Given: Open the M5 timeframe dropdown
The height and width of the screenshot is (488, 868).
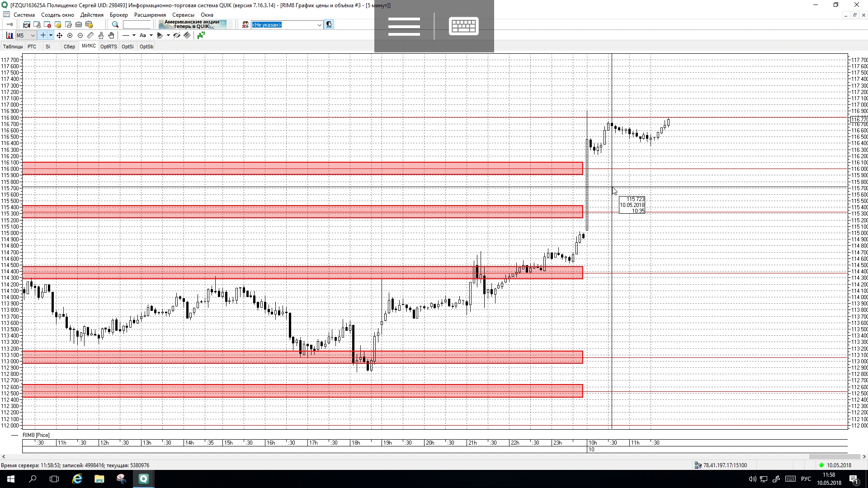Looking at the screenshot, I should click(x=33, y=35).
